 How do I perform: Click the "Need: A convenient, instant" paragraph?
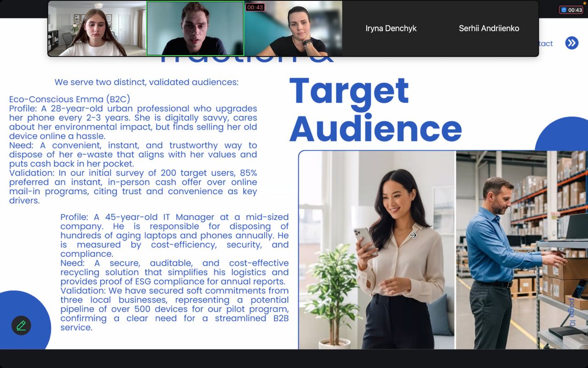click(133, 155)
